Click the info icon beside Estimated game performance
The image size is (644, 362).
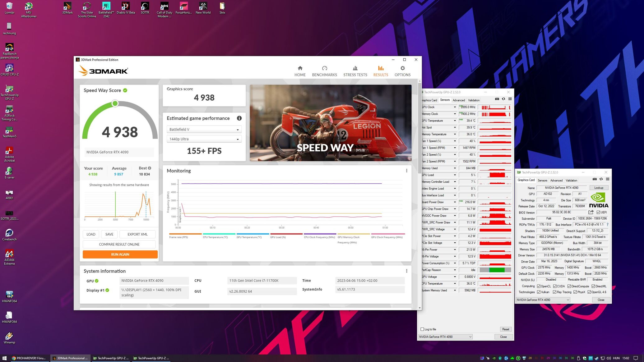(239, 118)
